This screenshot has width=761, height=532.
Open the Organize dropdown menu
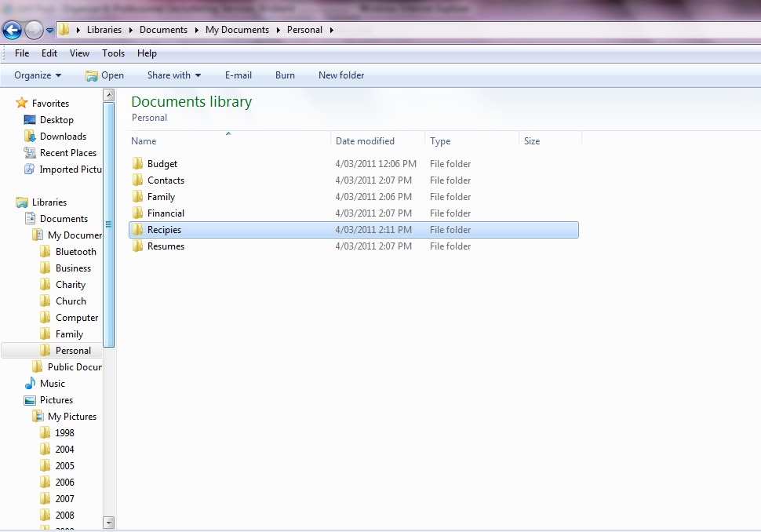click(38, 75)
